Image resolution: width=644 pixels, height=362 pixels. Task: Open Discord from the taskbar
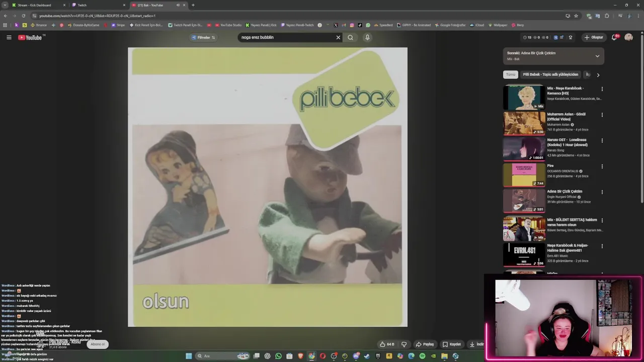356,356
